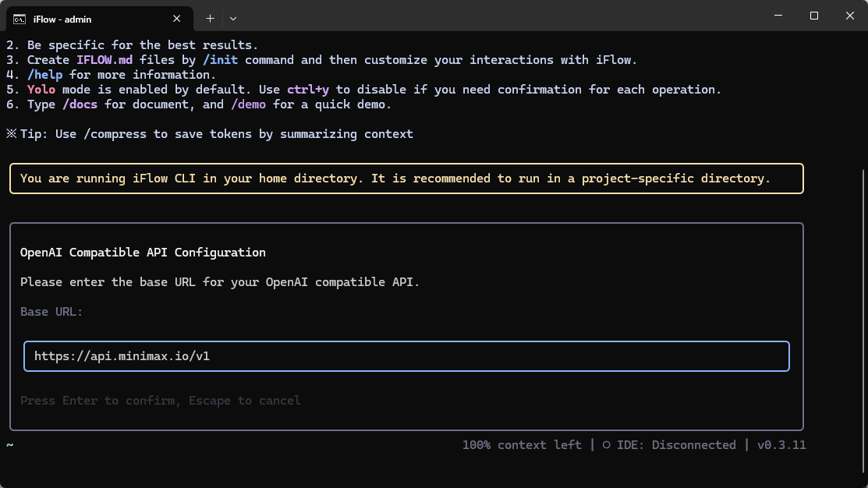868x488 pixels.
Task: Click the 100% context left indicator
Action: [x=522, y=445]
